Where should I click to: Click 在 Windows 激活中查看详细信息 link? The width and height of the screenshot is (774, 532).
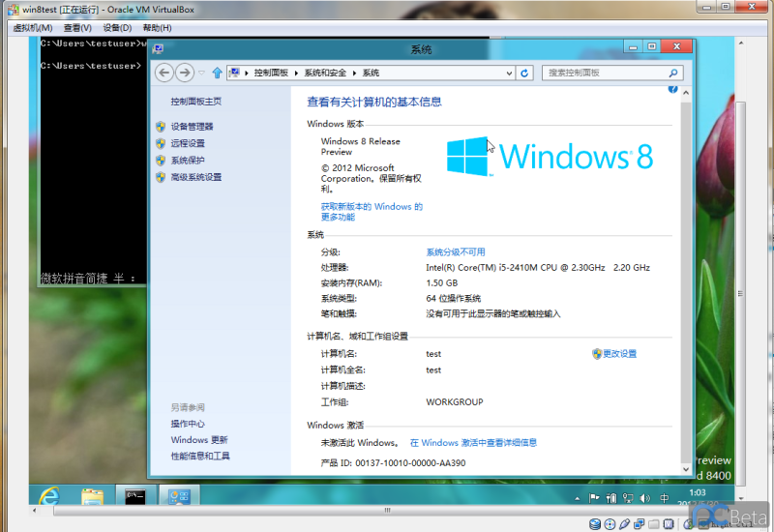[x=473, y=443]
